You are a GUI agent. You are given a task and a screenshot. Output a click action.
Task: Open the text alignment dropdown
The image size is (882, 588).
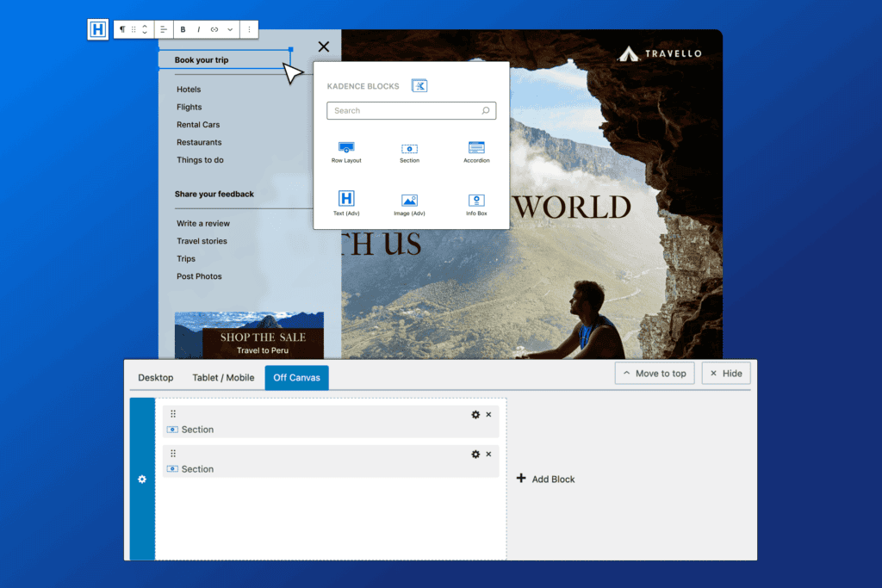[x=163, y=29]
